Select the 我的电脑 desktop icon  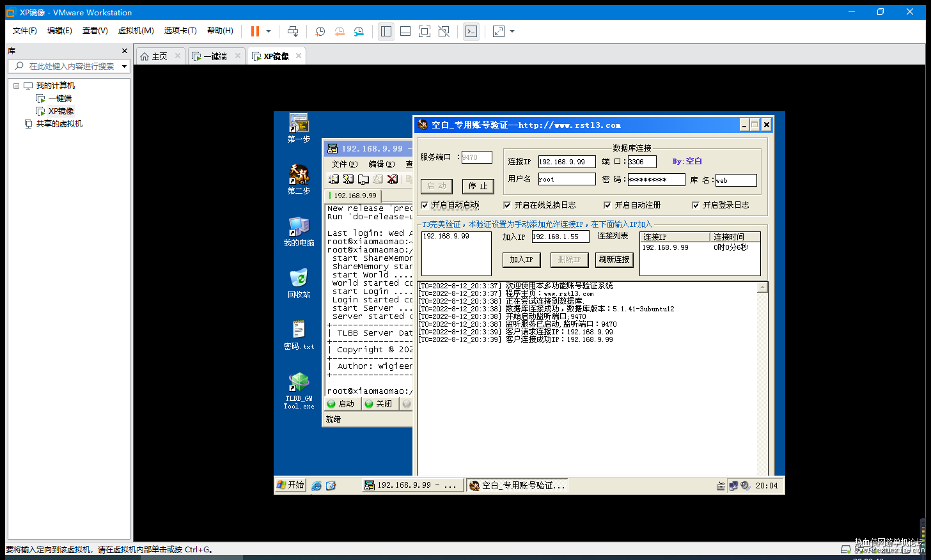299,231
